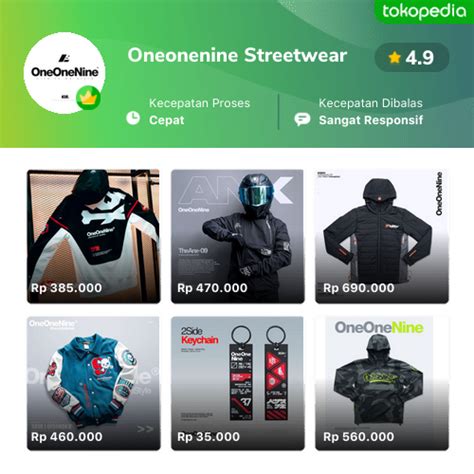474x474 pixels.
Task: Open the Oneonenine Streetwear store name
Action: [x=237, y=55]
